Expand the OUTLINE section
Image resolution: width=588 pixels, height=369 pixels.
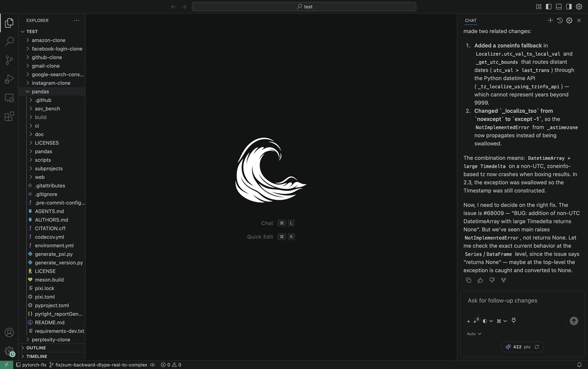(x=36, y=348)
